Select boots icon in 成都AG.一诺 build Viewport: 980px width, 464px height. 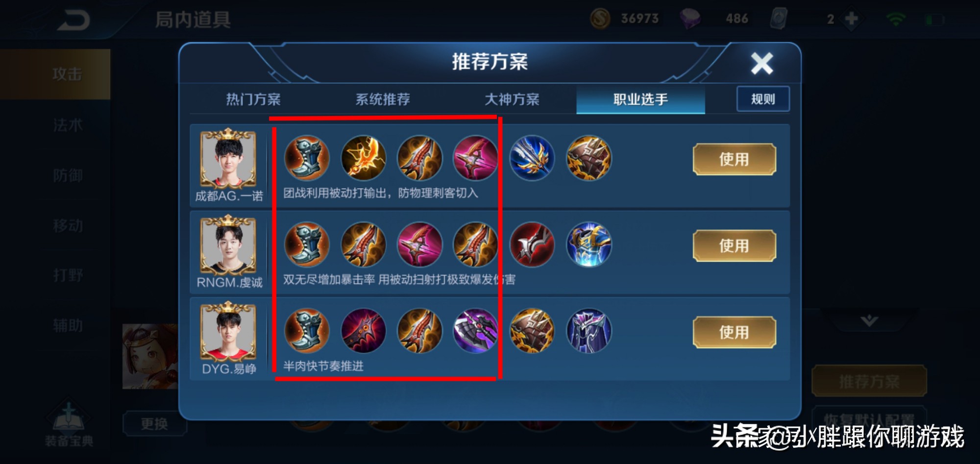pyautogui.click(x=307, y=158)
